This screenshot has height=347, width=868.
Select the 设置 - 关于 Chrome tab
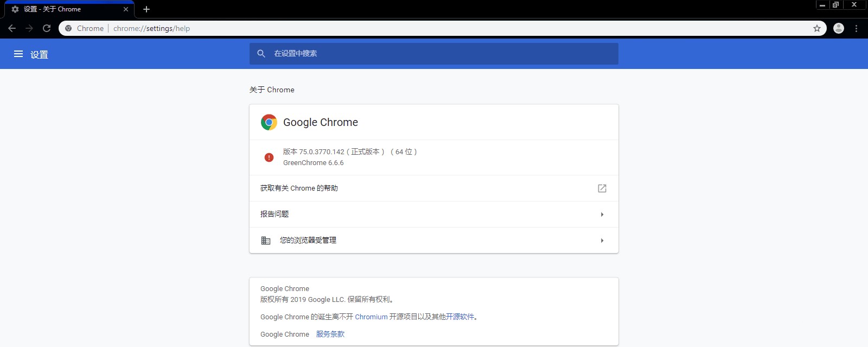click(69, 9)
